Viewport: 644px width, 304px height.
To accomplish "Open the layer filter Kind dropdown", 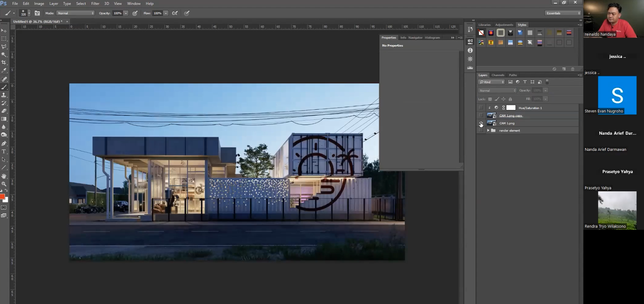I will click(x=491, y=82).
